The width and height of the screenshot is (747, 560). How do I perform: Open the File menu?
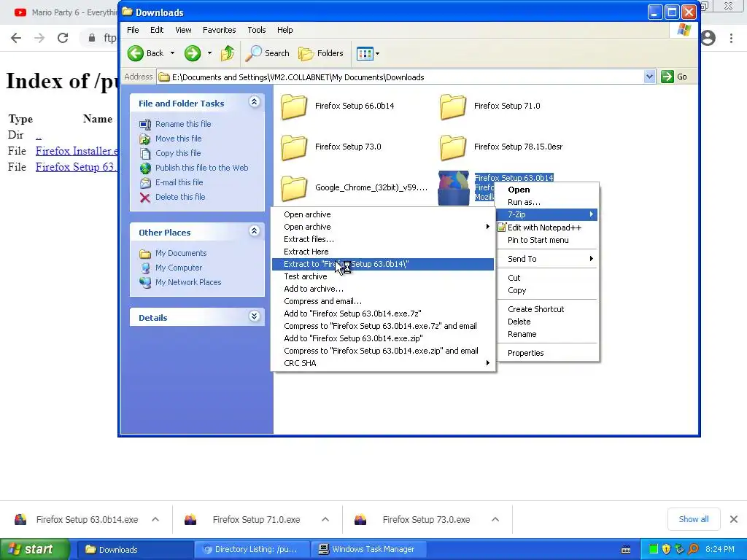pos(133,30)
